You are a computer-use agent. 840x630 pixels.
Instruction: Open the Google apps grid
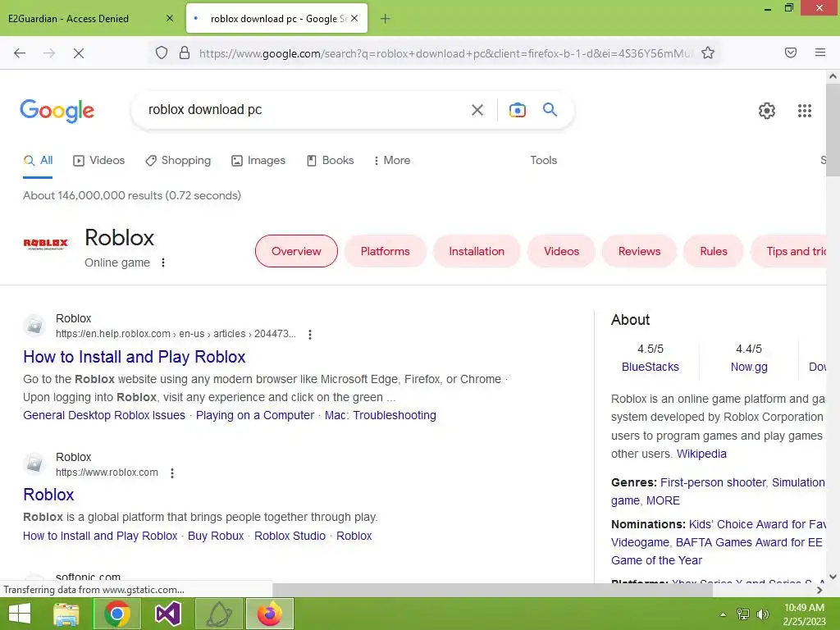pos(805,111)
